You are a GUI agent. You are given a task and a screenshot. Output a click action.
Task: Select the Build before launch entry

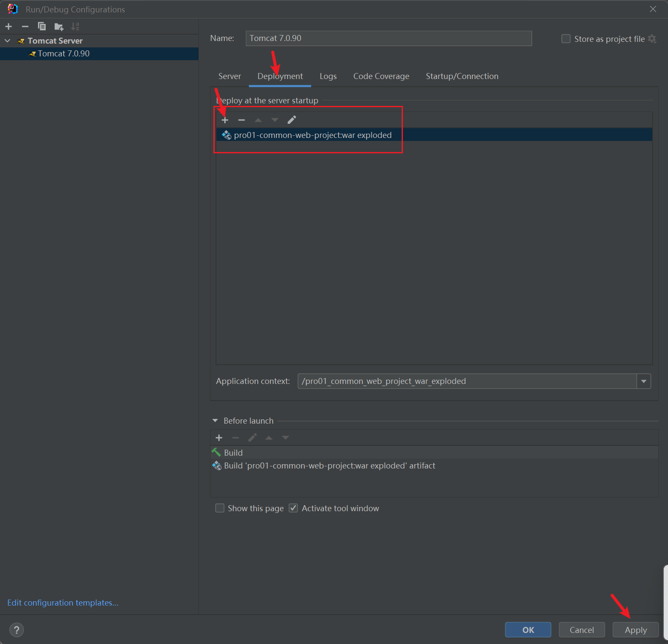(x=434, y=453)
